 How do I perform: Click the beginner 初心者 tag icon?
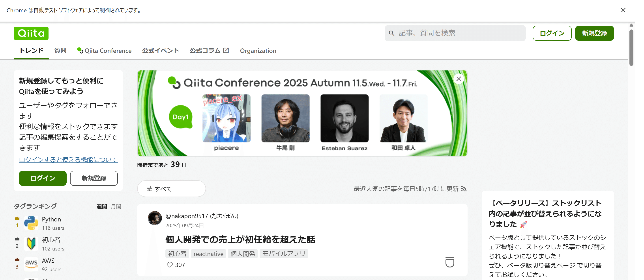tap(31, 243)
